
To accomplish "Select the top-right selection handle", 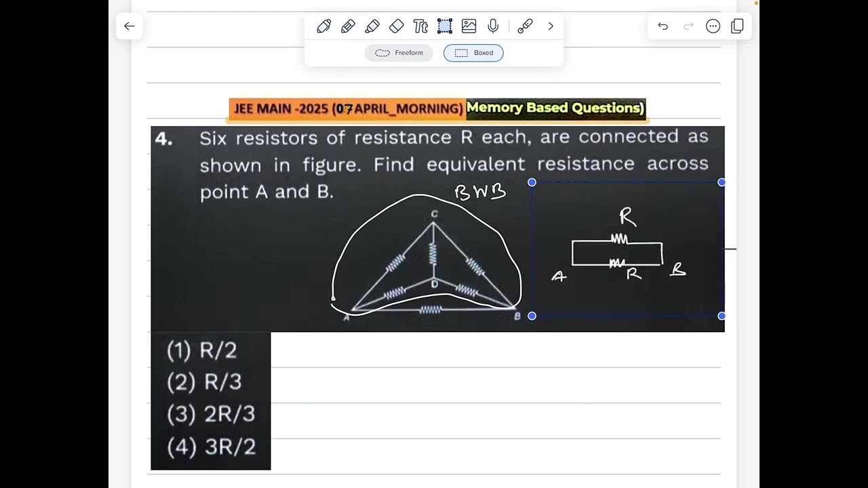I will click(x=722, y=182).
